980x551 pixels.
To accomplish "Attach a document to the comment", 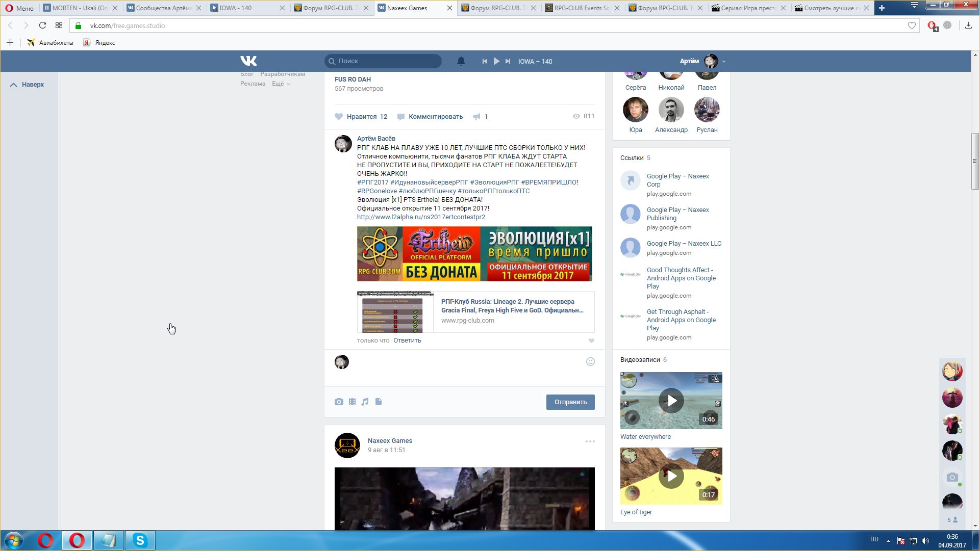I will [379, 402].
